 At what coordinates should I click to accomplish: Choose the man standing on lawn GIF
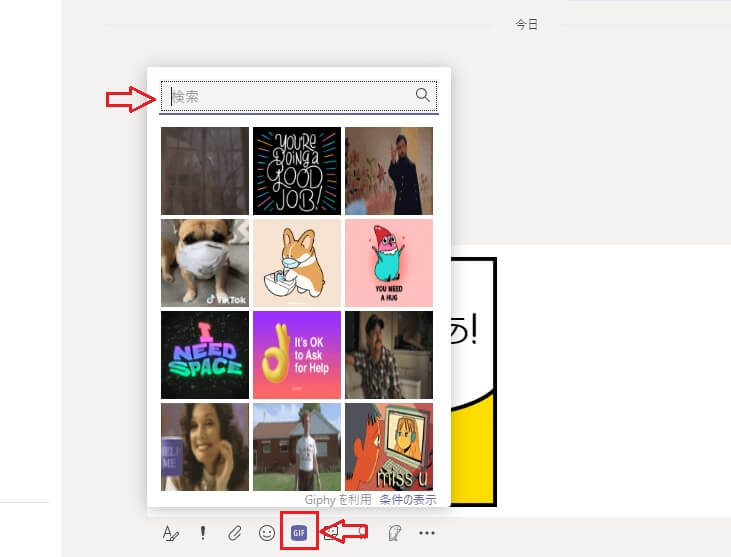click(x=297, y=447)
